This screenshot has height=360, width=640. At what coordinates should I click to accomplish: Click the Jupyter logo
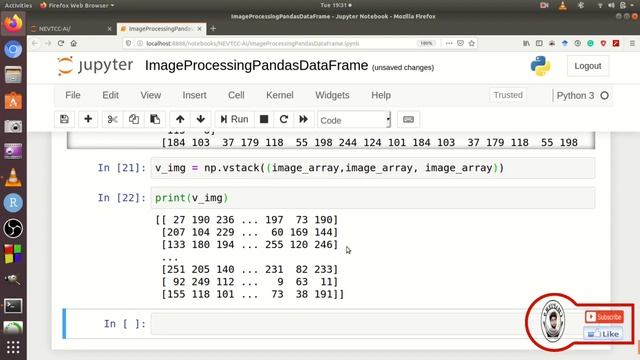pyautogui.click(x=95, y=66)
